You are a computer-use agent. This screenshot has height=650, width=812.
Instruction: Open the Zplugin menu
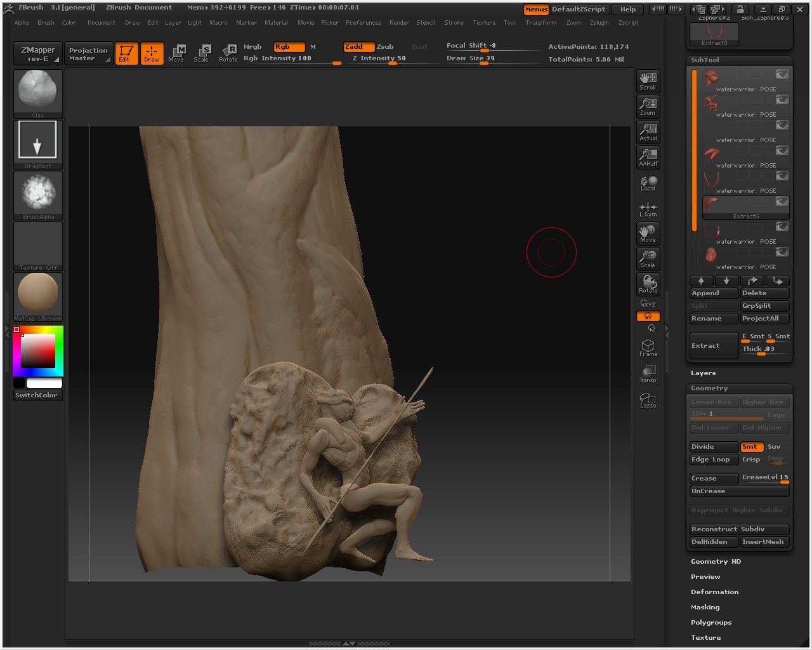pyautogui.click(x=599, y=23)
